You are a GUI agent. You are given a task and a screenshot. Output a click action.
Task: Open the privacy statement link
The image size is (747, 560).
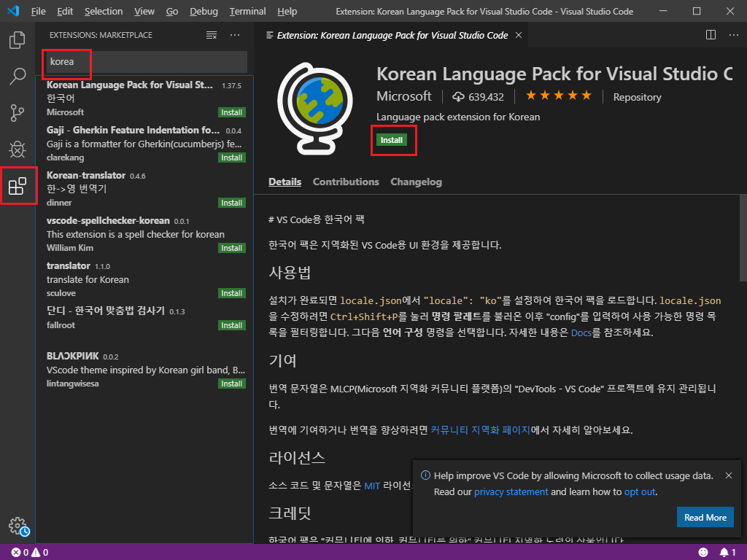511,492
